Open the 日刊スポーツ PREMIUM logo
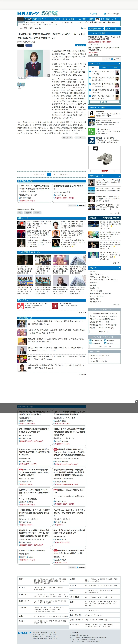The width and height of the screenshot is (138, 644). pos(92,140)
